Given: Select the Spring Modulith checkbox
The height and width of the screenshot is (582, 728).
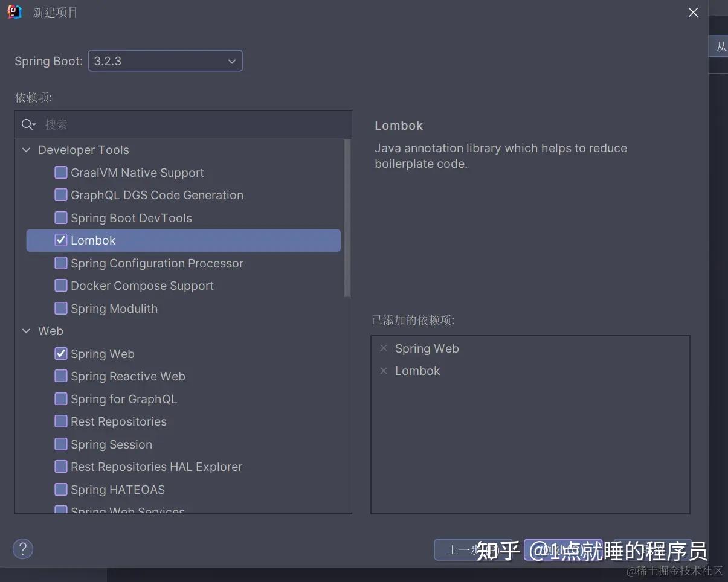Looking at the screenshot, I should [61, 309].
